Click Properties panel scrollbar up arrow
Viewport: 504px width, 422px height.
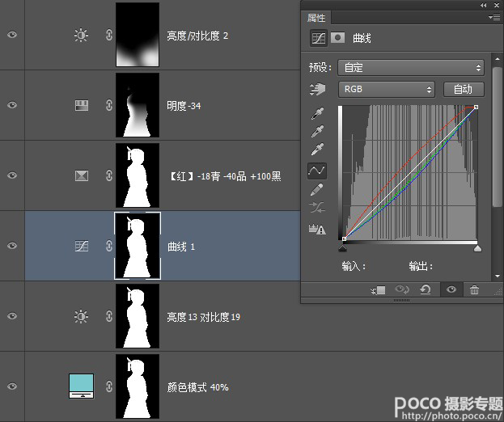point(498,59)
